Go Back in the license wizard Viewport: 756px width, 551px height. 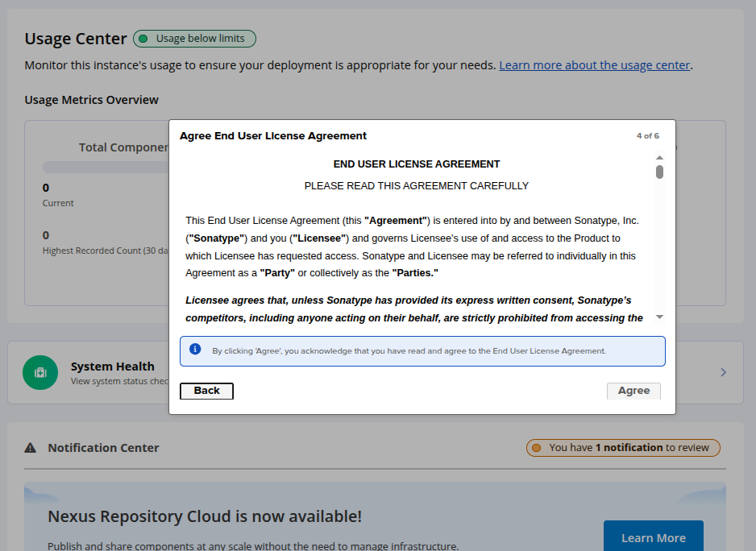click(206, 391)
